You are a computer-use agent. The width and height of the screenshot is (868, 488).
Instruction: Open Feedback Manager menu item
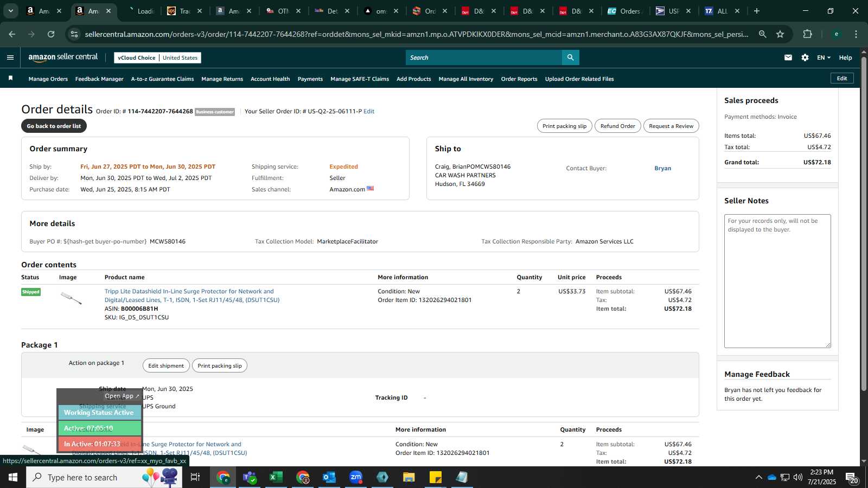(x=99, y=79)
